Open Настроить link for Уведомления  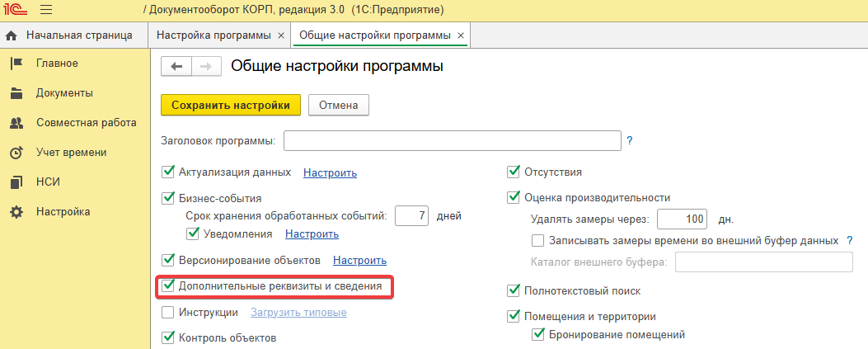tap(312, 234)
